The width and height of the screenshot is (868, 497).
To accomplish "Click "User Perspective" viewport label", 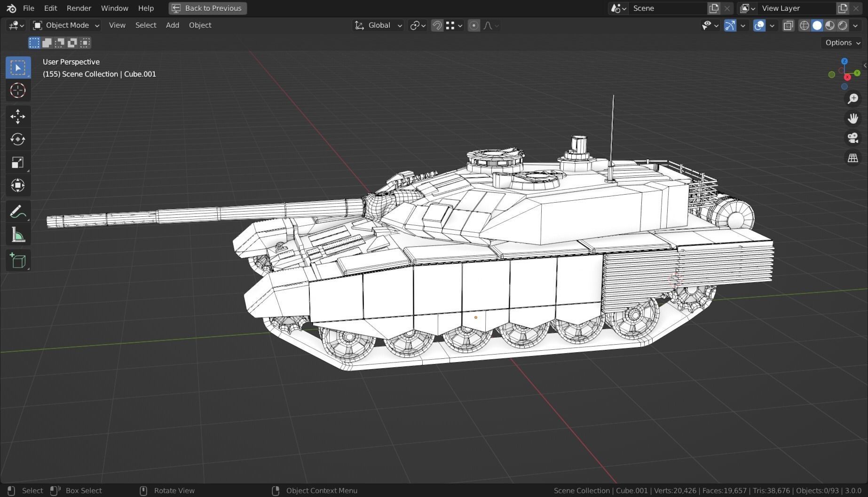I will click(x=71, y=62).
